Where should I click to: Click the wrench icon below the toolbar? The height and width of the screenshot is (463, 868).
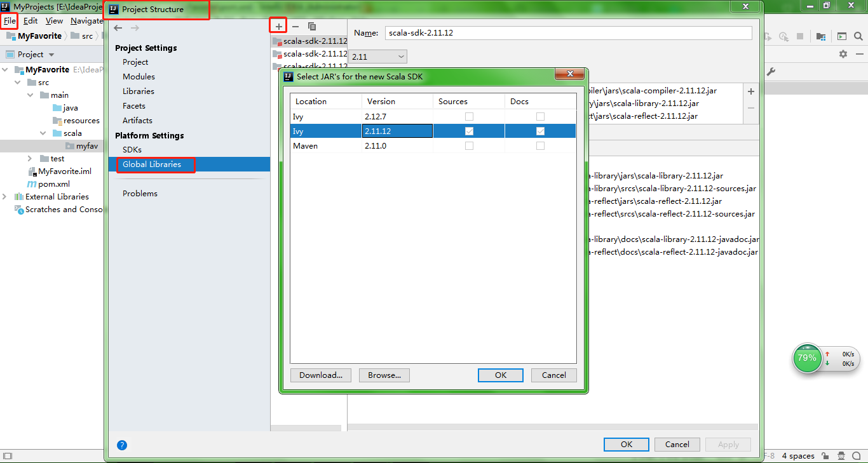[x=771, y=71]
